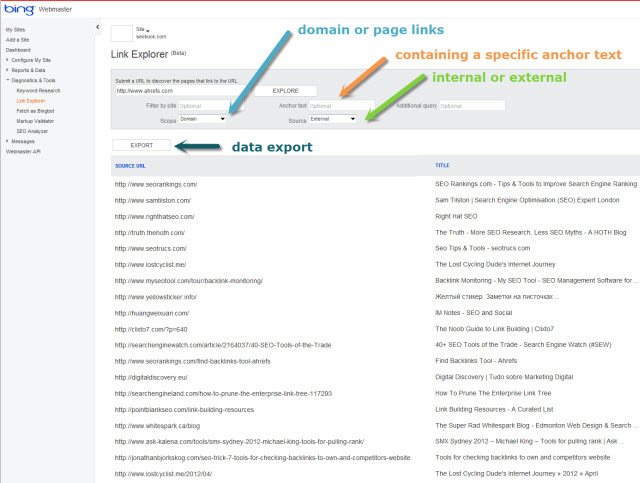
Task: Expand Reports & Data
Action: [x=28, y=70]
